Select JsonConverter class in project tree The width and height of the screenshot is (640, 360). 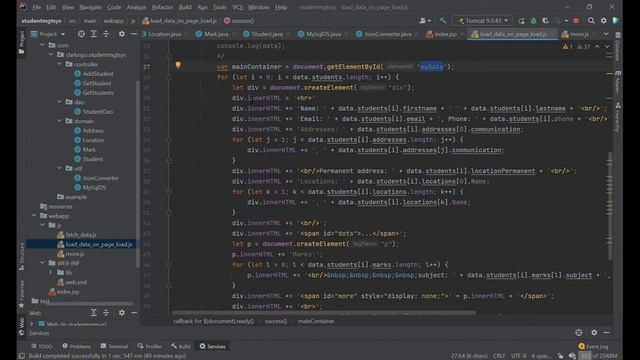point(100,178)
